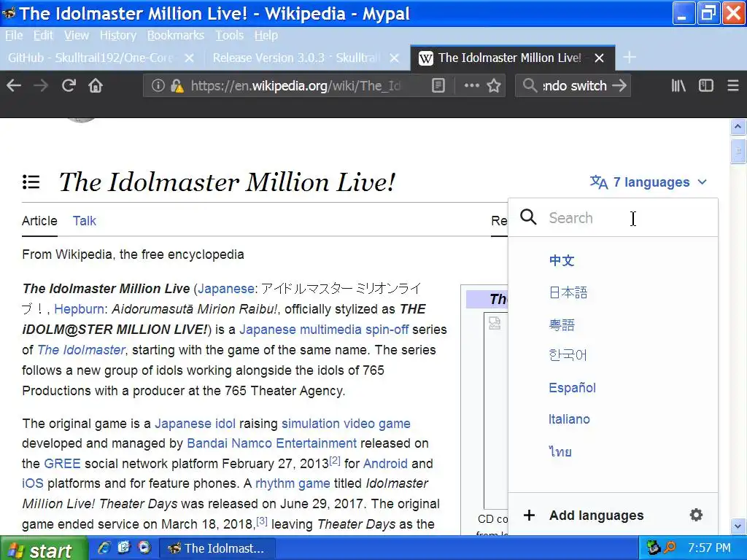Image resolution: width=747 pixels, height=560 pixels.
Task: Open the Edit menu
Action: tap(43, 35)
